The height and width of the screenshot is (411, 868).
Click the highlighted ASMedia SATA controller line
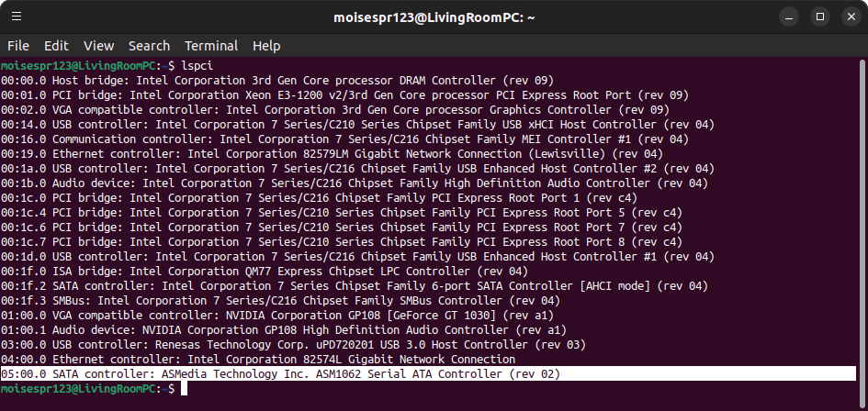coord(280,374)
